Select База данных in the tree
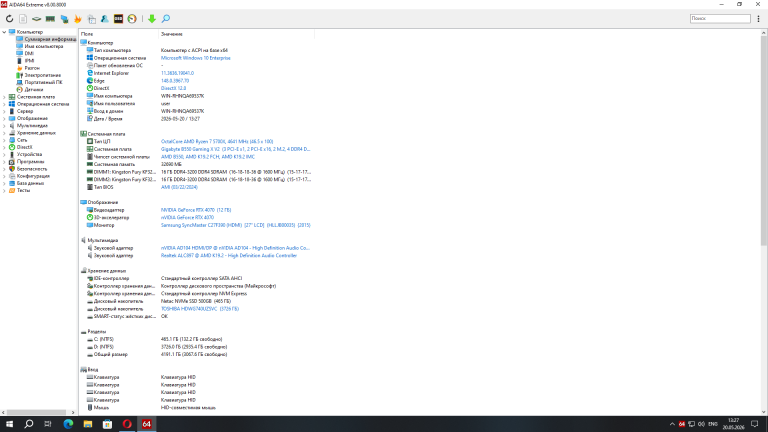This screenshot has height=432, width=768. 30,183
